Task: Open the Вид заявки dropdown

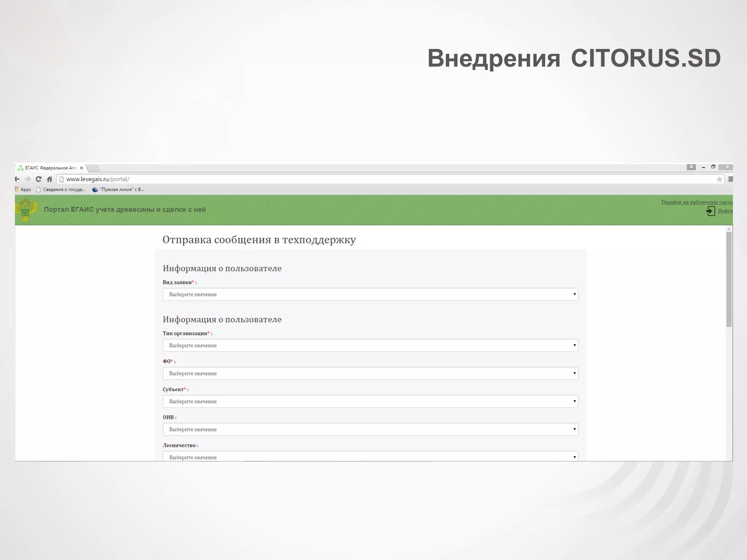Action: 370,294
